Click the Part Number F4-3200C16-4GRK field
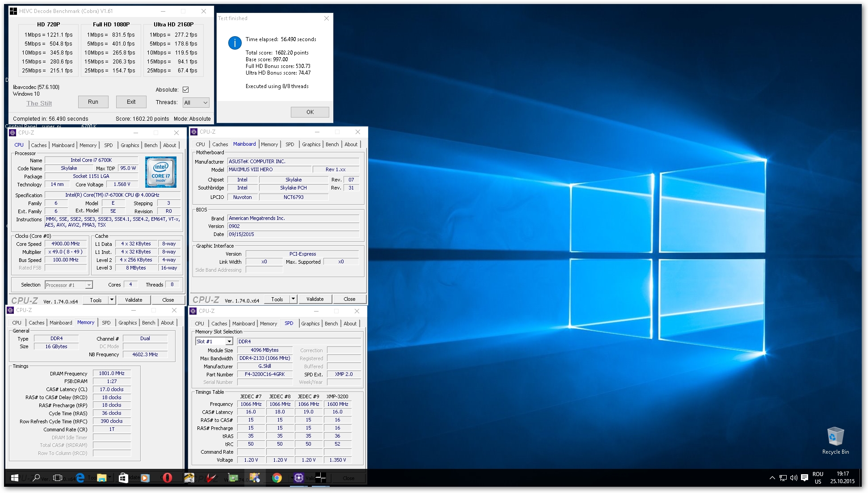This screenshot has height=493, width=868. pyautogui.click(x=264, y=374)
